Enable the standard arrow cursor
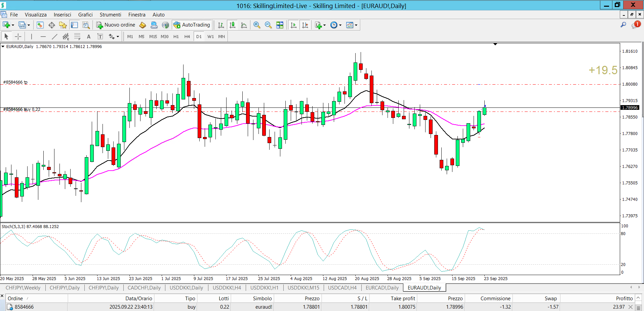Image resolution: width=644 pixels, height=311 pixels. pos(6,37)
